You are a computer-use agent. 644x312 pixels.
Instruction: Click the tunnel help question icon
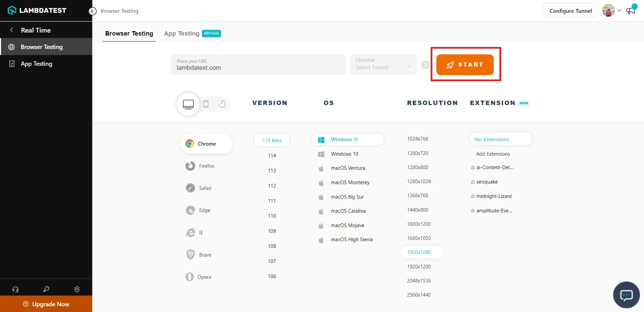pos(425,65)
